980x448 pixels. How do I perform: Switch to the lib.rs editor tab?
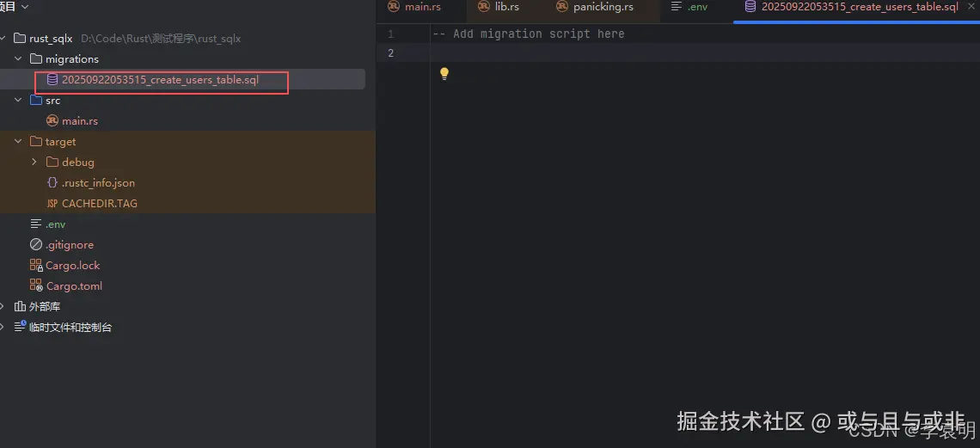(x=506, y=7)
